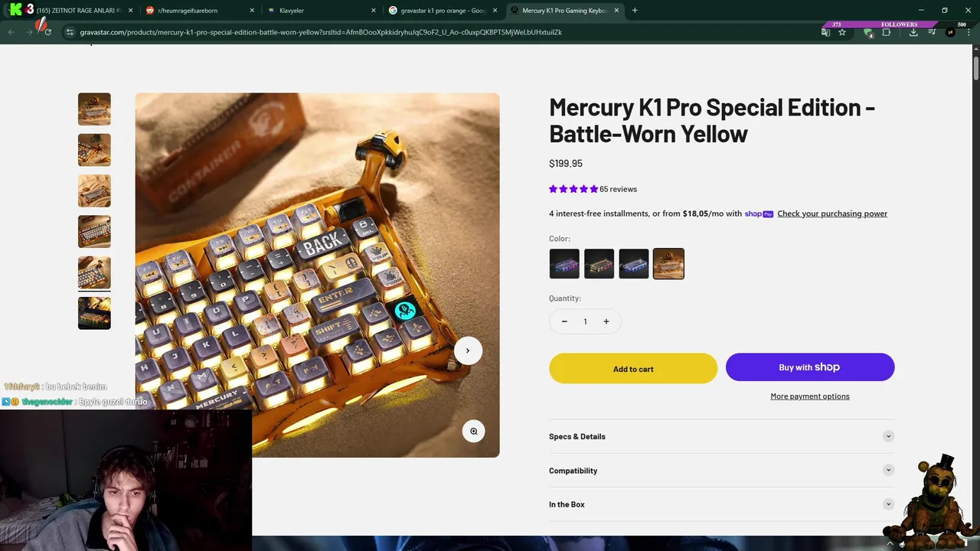Screen dimensions: 980x551
Task: Open the extensions puzzle icon
Action: 887,32
